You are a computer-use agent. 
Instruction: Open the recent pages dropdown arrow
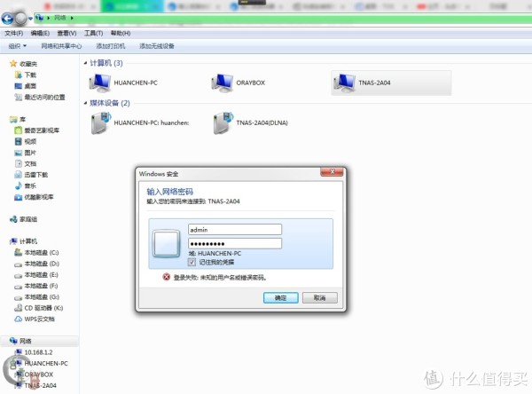point(30,19)
